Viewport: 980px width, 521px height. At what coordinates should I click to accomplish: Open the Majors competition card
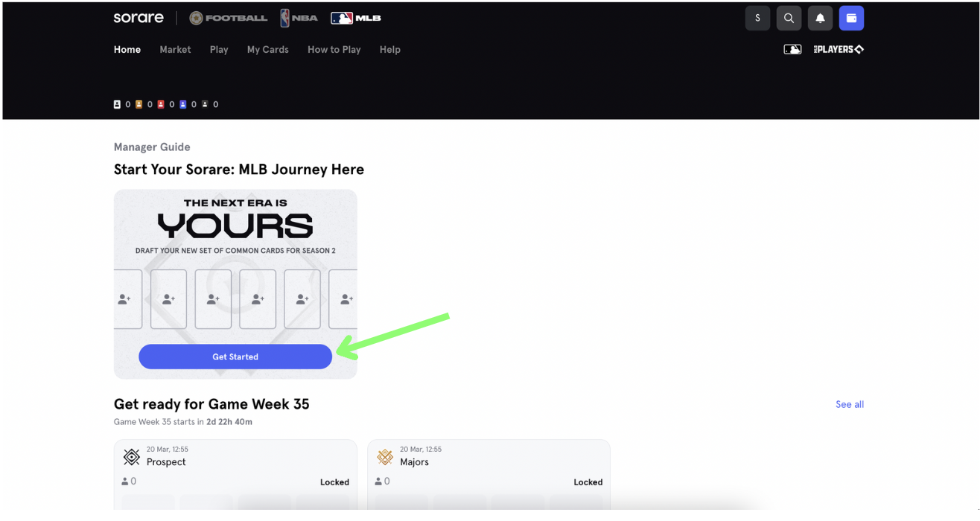(x=489, y=475)
